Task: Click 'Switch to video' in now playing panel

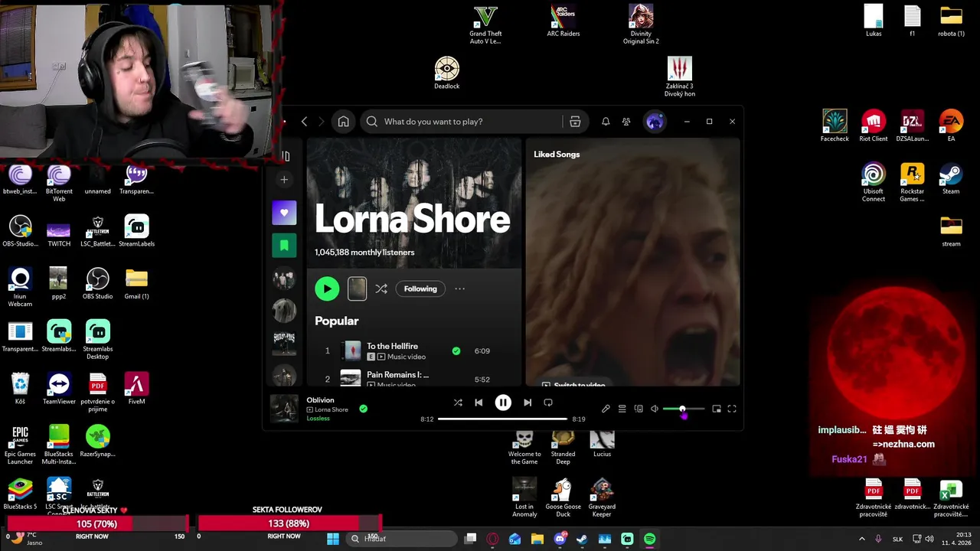Action: point(574,384)
